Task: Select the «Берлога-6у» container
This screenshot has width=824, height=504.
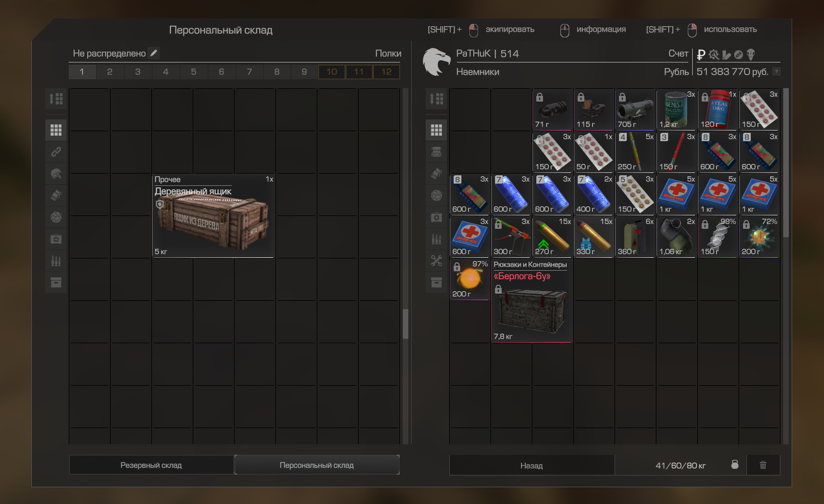Action: point(532,300)
